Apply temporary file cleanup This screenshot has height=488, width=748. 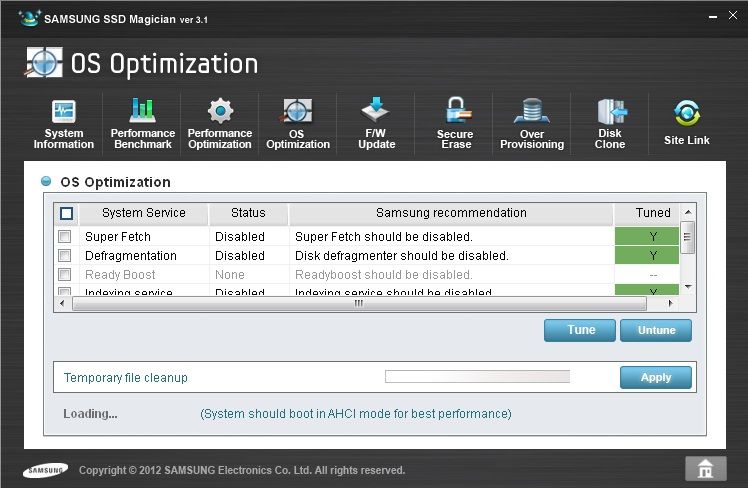[x=656, y=377]
